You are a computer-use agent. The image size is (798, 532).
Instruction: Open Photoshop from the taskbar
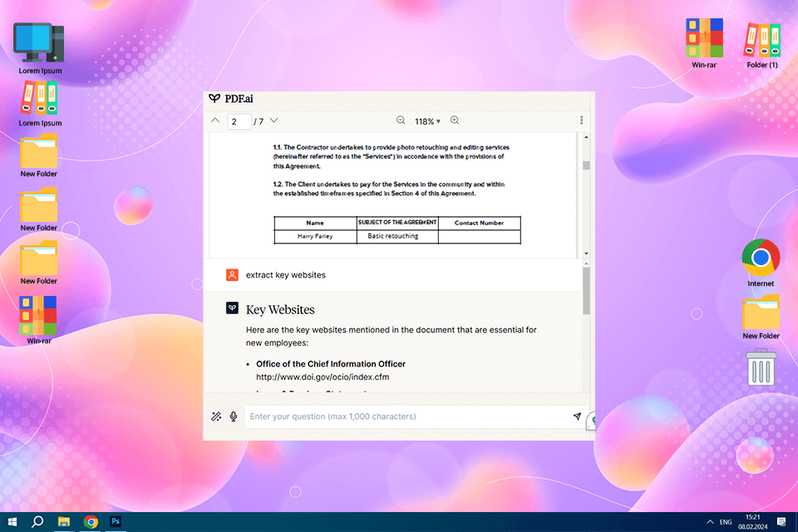coord(116,521)
